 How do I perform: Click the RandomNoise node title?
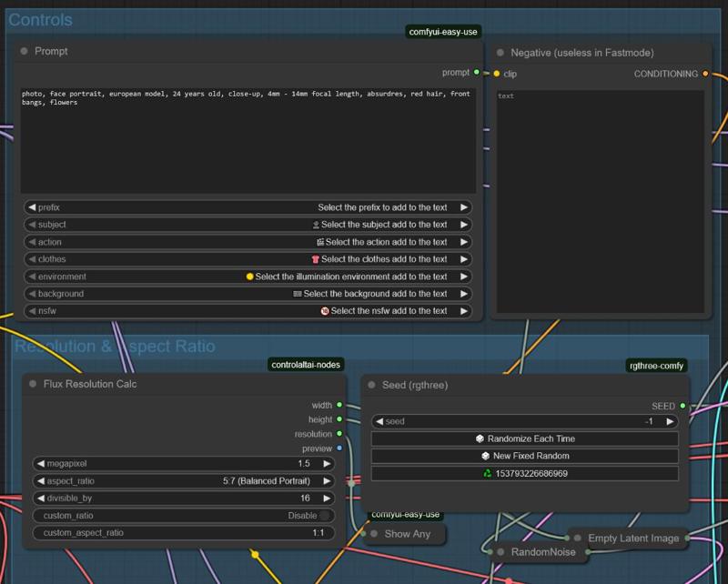pyautogui.click(x=543, y=552)
